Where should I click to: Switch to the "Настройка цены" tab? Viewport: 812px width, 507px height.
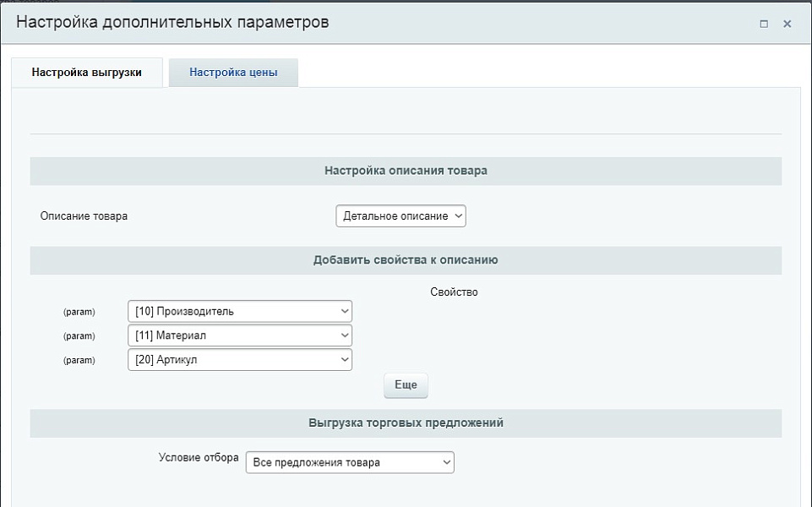click(x=233, y=72)
